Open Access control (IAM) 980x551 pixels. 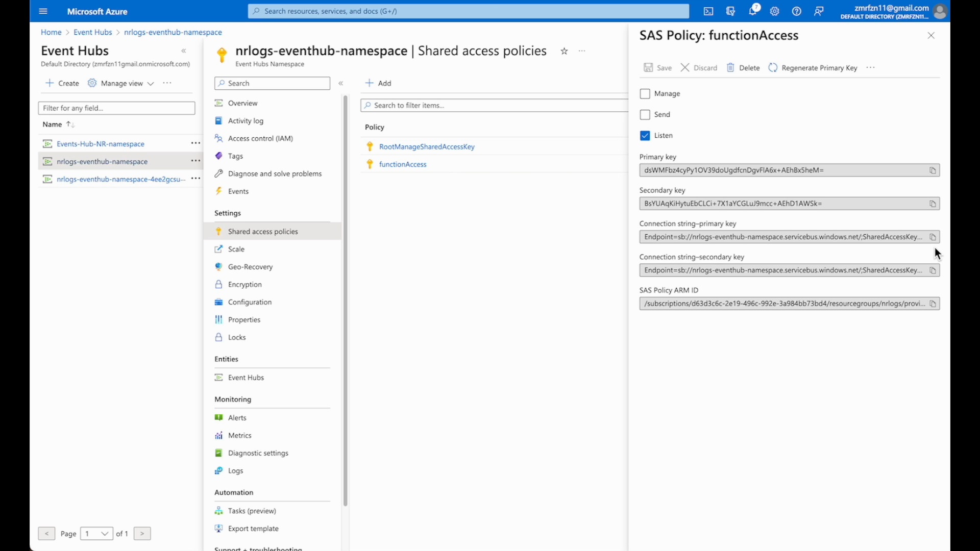[260, 138]
